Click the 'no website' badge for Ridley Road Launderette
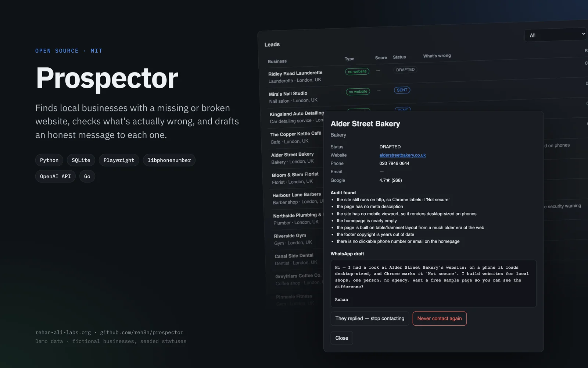588x368 pixels. (x=357, y=71)
